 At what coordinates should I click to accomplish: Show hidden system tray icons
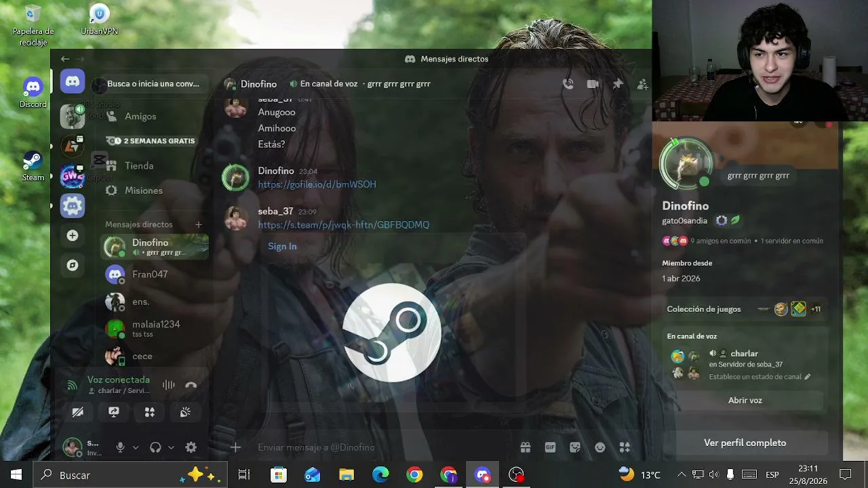point(682,475)
